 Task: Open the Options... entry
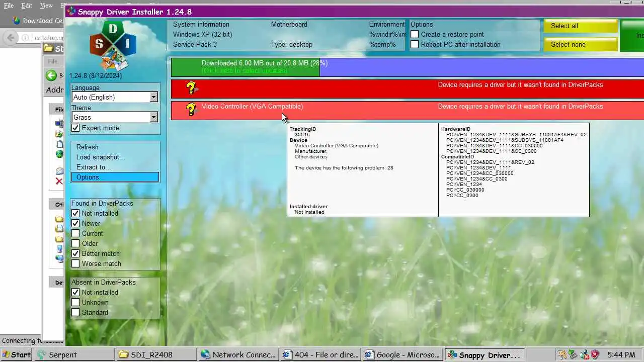(115, 177)
